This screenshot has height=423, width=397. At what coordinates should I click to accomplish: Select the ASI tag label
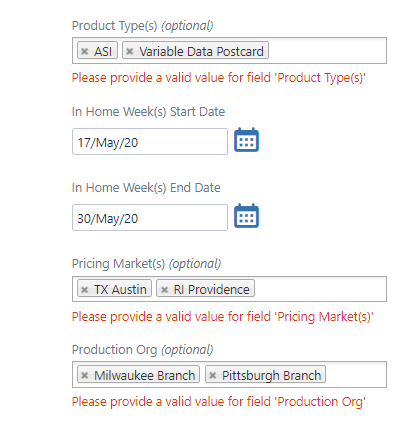point(103,52)
